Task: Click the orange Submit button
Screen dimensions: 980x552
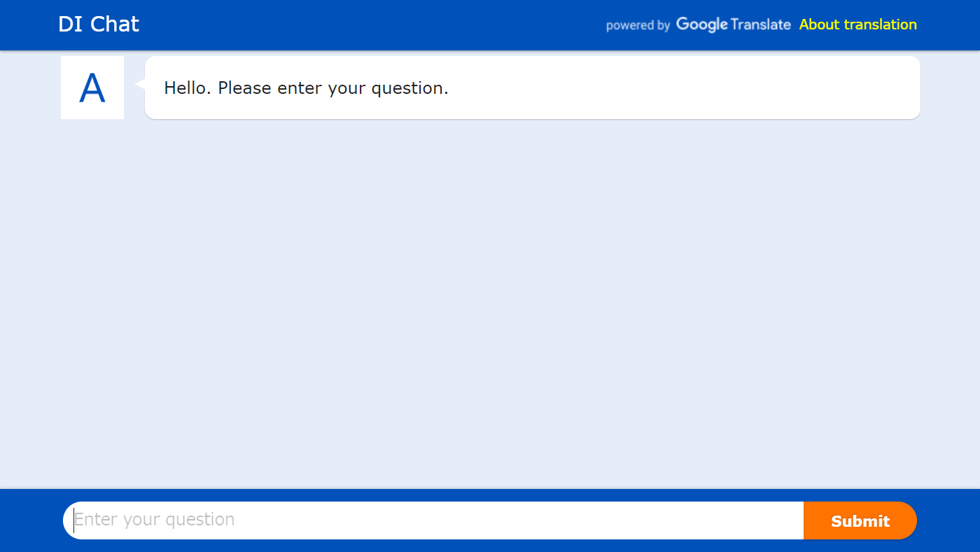Action: 860,520
